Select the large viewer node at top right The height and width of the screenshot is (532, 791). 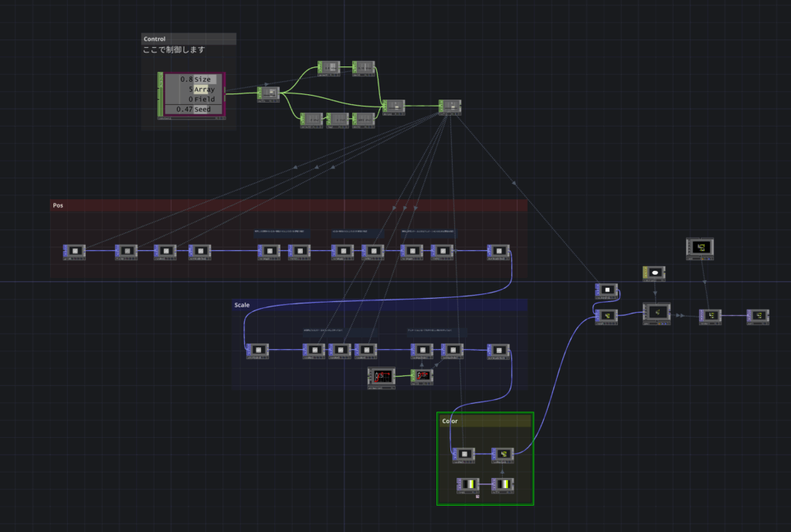coord(701,247)
